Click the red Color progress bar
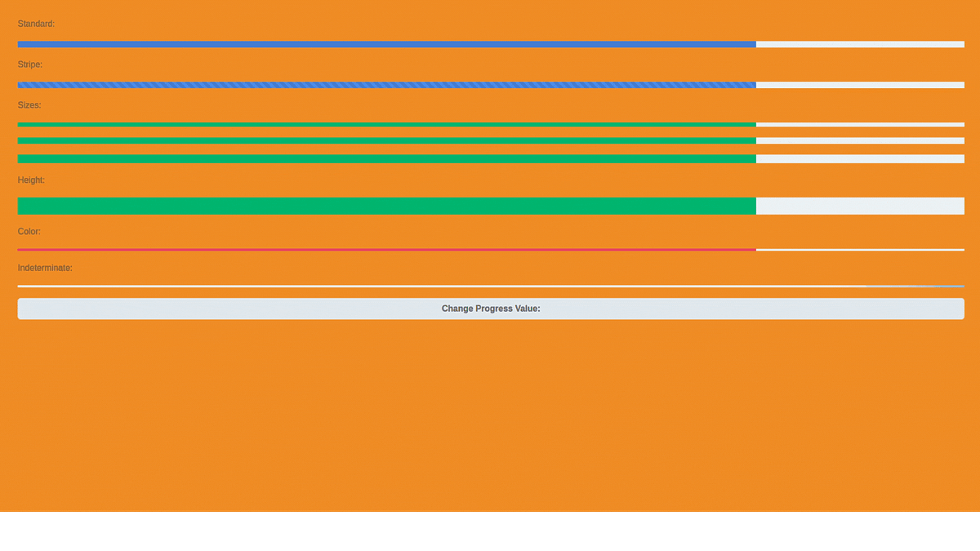This screenshot has height=551, width=980. [x=384, y=250]
